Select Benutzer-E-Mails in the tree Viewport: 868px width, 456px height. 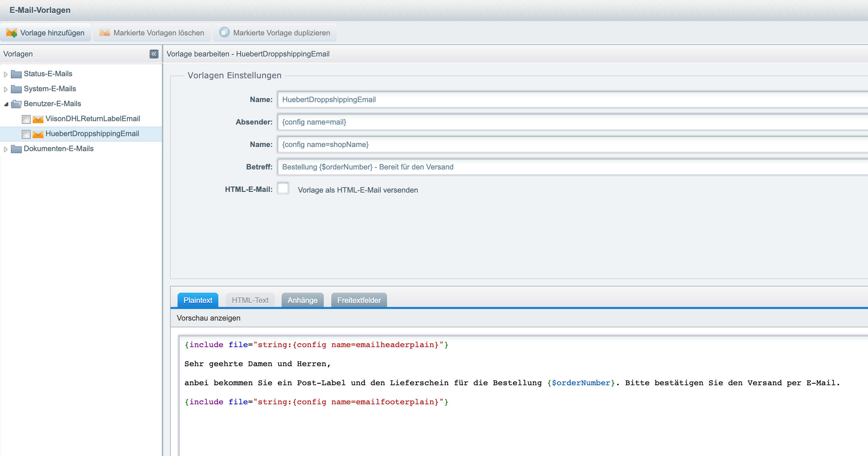(52, 103)
